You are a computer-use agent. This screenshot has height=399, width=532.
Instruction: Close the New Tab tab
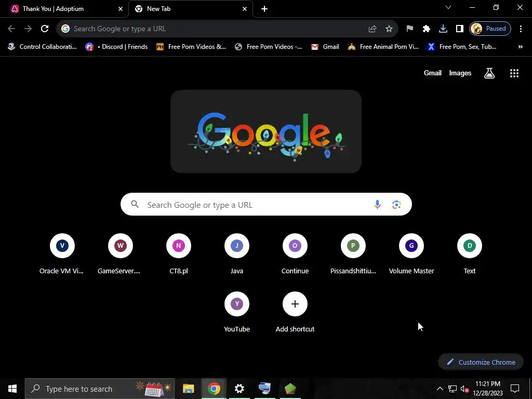(245, 9)
